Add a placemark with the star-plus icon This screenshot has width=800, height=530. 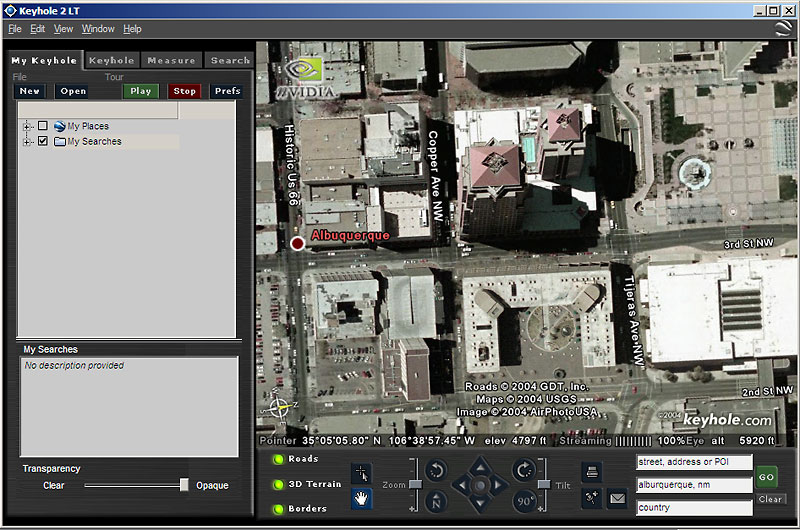point(591,497)
